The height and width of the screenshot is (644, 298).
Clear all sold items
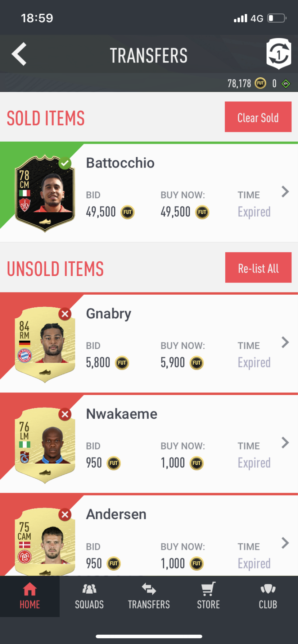258,117
